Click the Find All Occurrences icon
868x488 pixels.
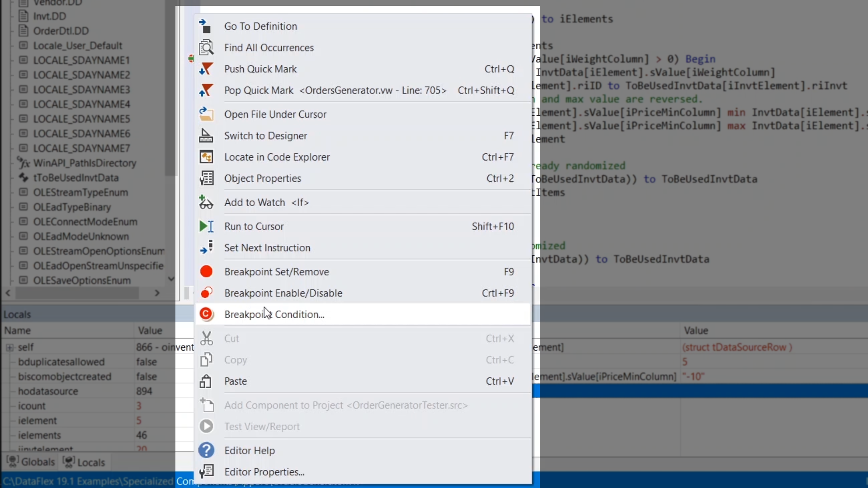pyautogui.click(x=206, y=47)
